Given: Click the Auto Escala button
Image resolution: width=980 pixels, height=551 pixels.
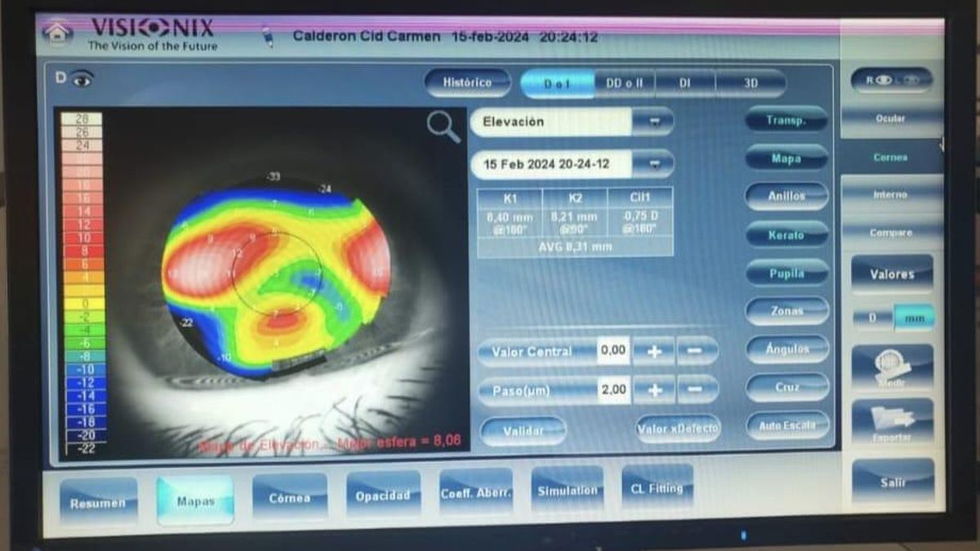Looking at the screenshot, I should point(786,425).
